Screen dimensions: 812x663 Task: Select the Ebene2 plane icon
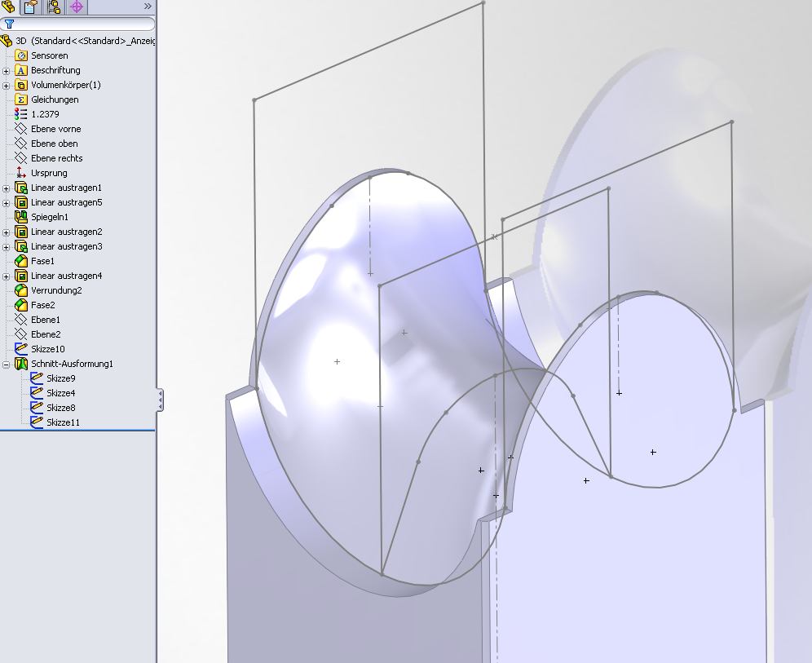click(x=20, y=334)
